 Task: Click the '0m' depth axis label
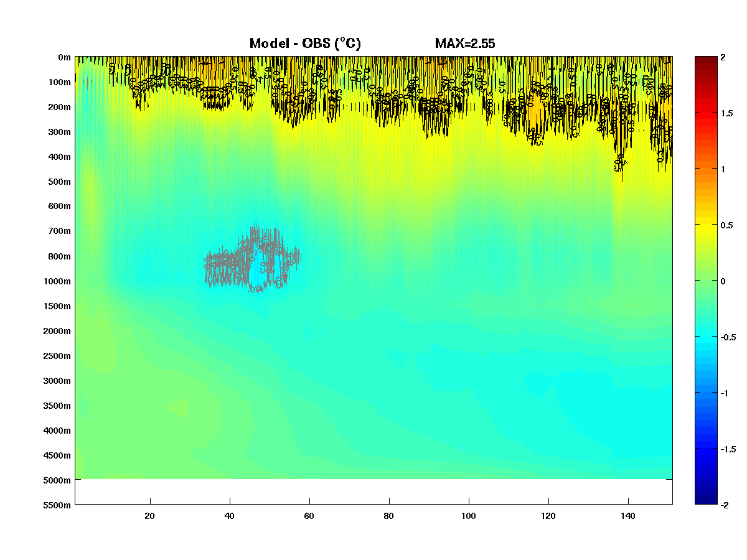click(64, 57)
